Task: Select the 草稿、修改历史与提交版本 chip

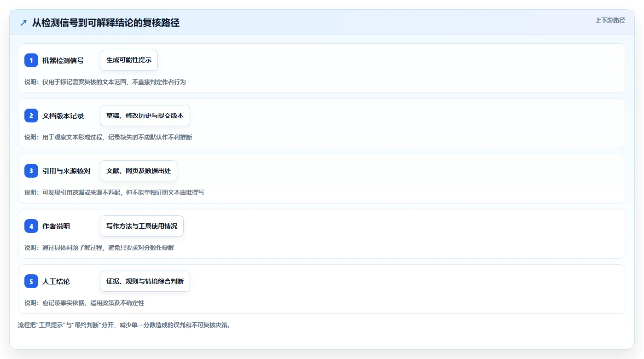Action: [x=145, y=116]
